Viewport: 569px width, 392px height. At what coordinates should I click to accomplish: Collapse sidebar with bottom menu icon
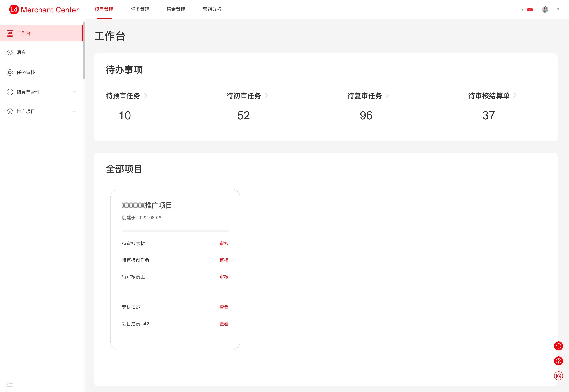coord(9,384)
